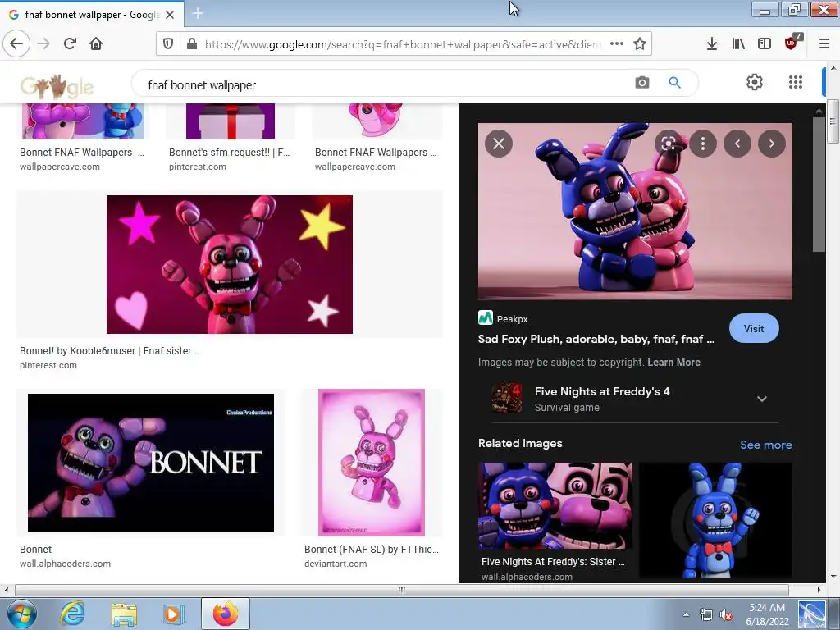
Task: Open the tracking protection shield icon
Action: pyautogui.click(x=168, y=44)
